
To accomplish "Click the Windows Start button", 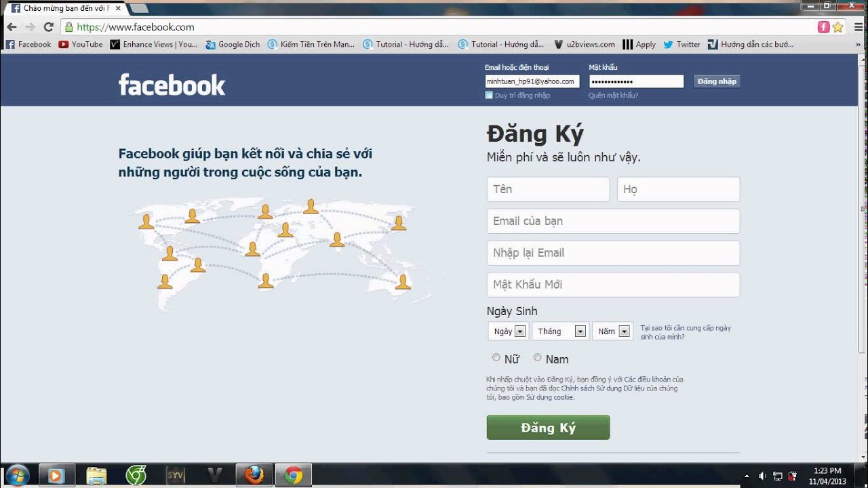I will 17,475.
